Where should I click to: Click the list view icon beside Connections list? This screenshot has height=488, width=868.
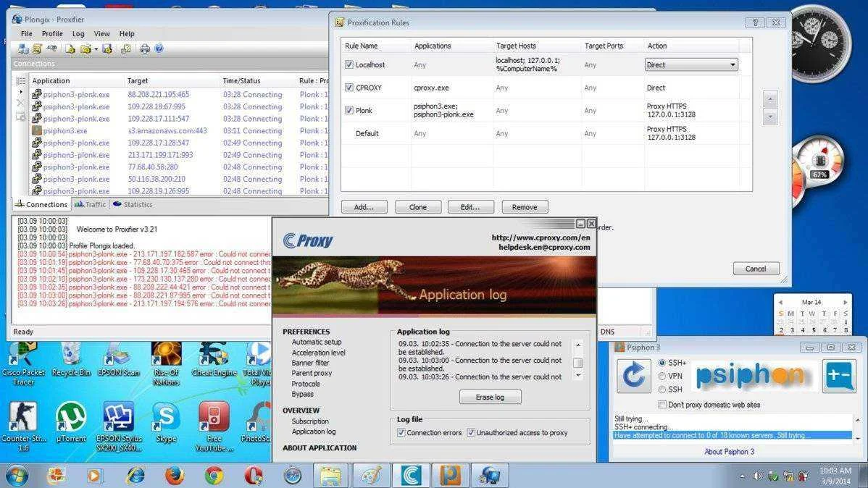[20, 81]
